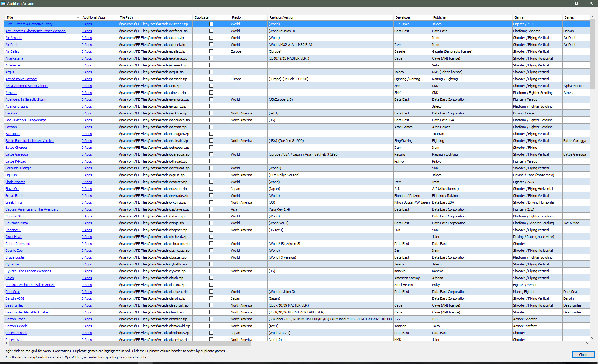Select the 'Asia' region cell
The width and height of the screenshot is (598, 364).
pyautogui.click(x=249, y=209)
